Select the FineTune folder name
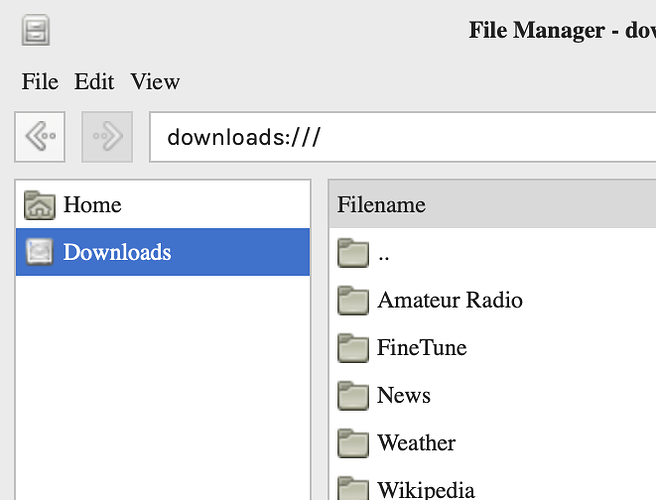Viewport: 656px width, 500px height. [x=422, y=348]
